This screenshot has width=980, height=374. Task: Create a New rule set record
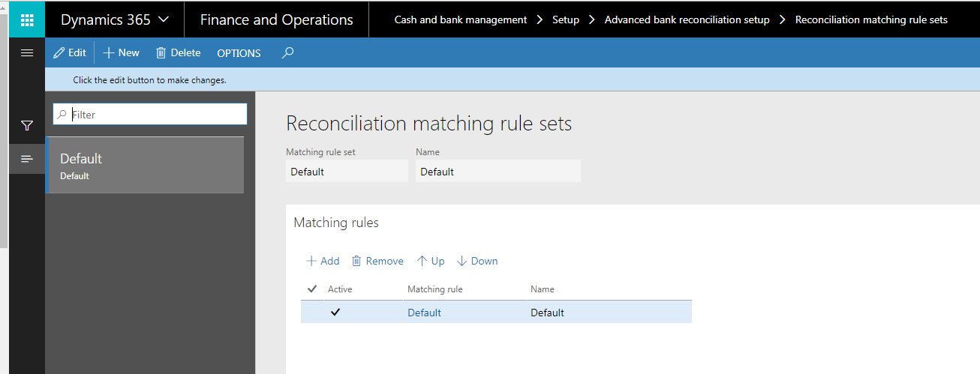121,52
